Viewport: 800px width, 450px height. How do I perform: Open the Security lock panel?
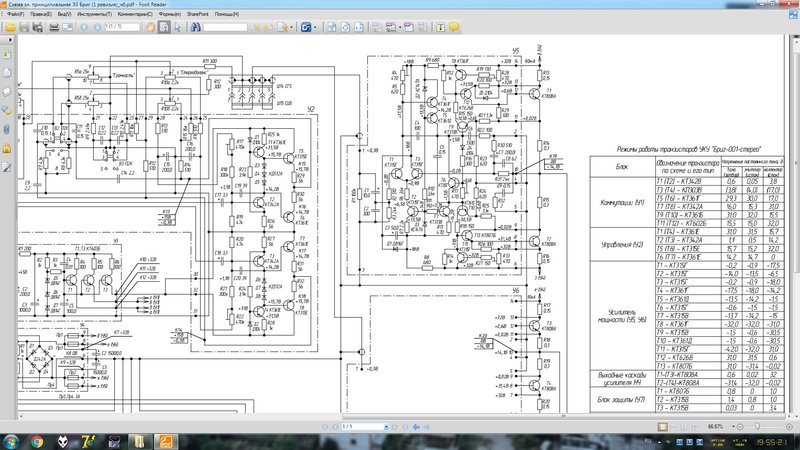tap(7, 148)
